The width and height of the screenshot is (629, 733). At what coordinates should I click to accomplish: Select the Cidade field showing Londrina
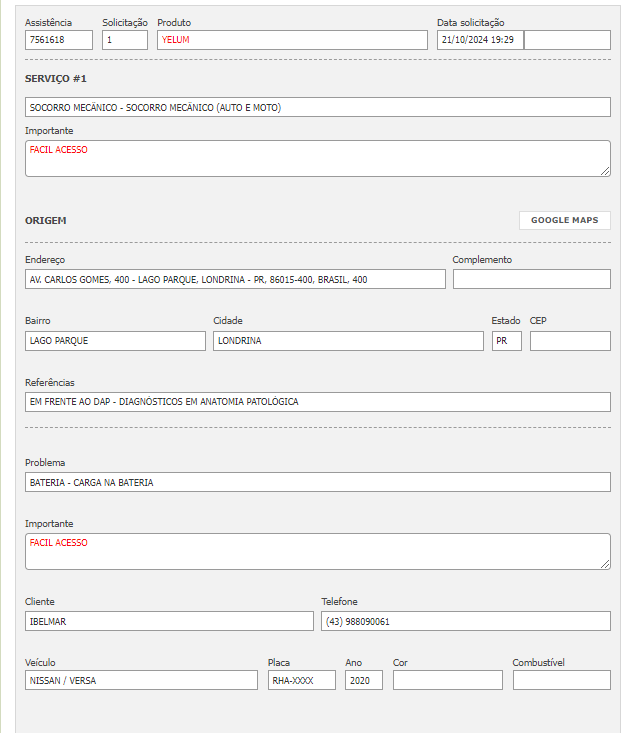click(347, 341)
